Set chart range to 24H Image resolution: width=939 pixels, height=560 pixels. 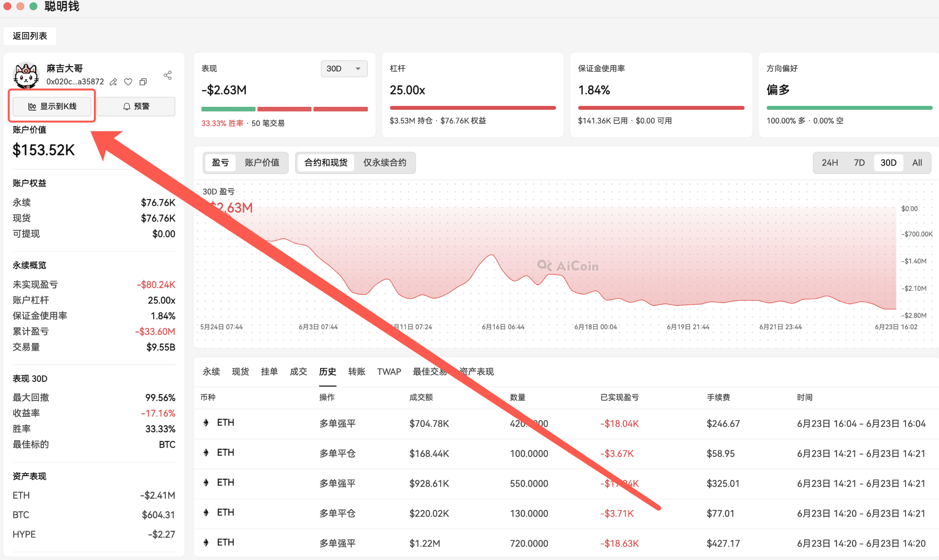tap(830, 163)
